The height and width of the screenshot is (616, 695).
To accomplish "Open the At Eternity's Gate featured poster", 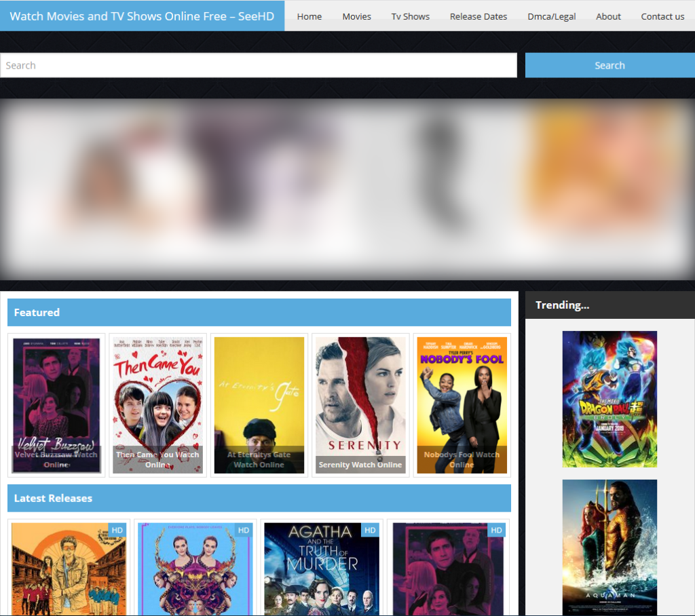I will (259, 405).
